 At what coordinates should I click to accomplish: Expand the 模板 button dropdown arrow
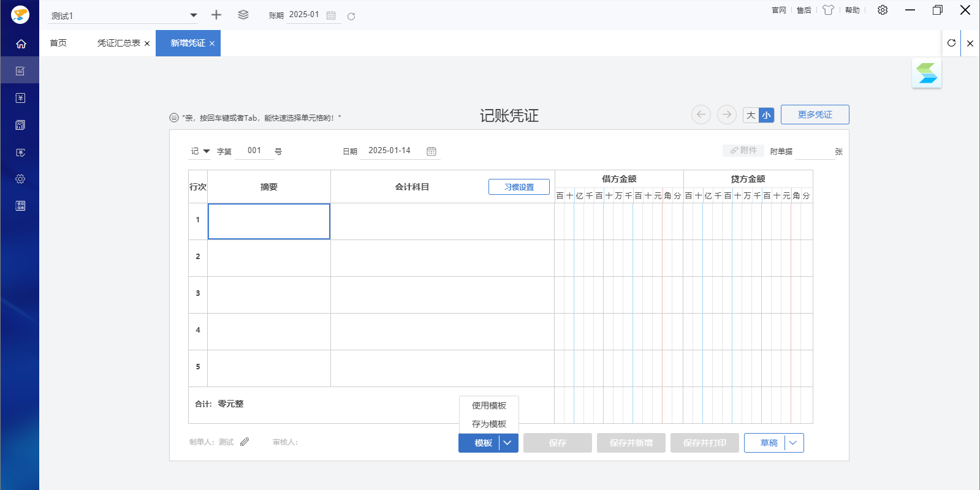tap(508, 443)
